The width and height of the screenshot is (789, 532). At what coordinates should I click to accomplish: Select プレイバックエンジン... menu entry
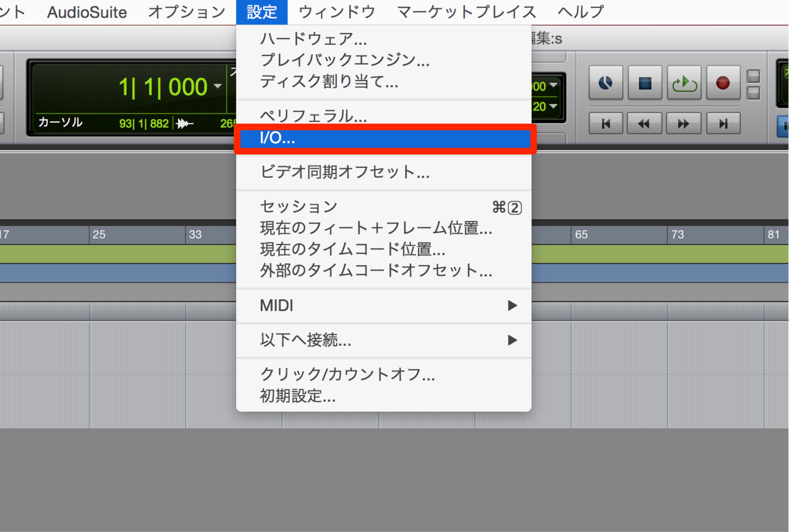click(384, 60)
